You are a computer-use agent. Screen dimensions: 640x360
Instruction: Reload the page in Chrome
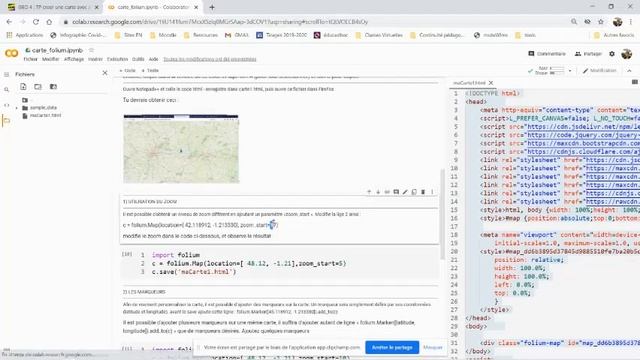(36, 22)
